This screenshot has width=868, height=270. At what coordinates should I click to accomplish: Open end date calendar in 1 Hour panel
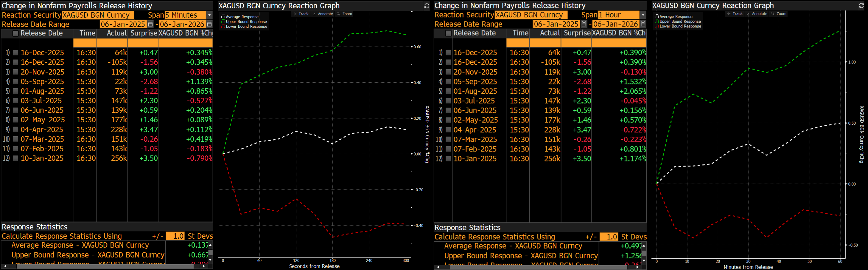tap(643, 24)
